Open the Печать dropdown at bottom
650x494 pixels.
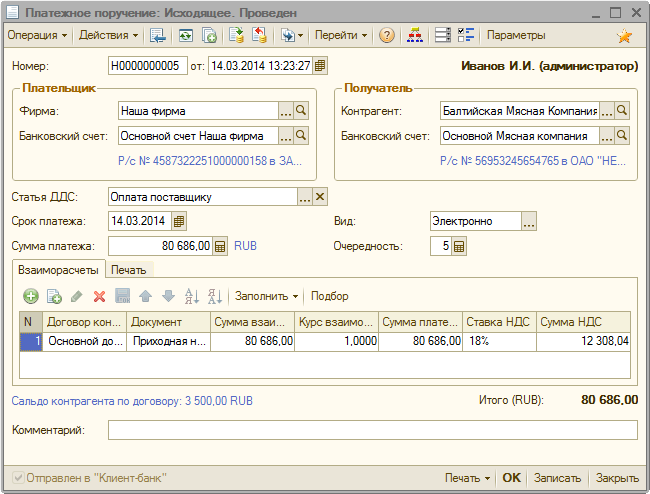(467, 478)
